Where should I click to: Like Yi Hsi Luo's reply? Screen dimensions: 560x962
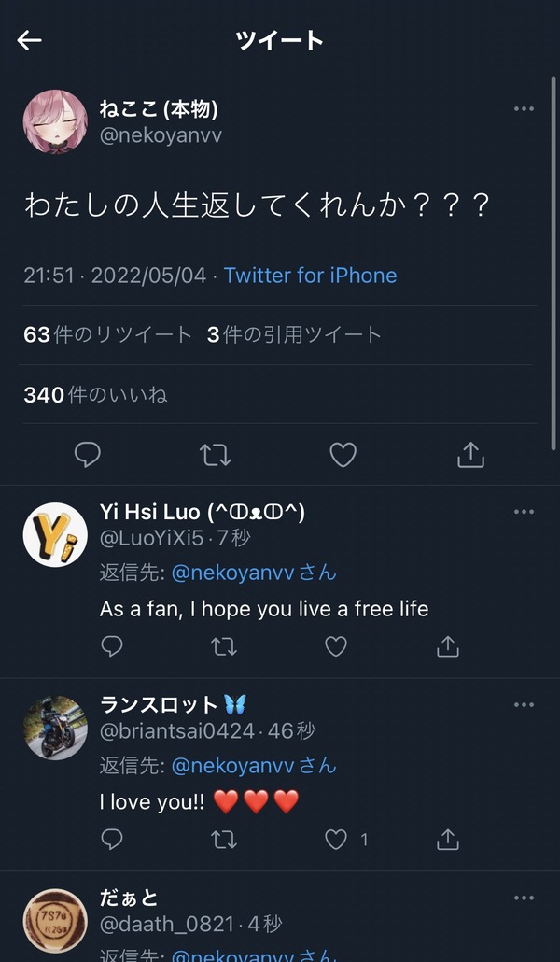[335, 646]
